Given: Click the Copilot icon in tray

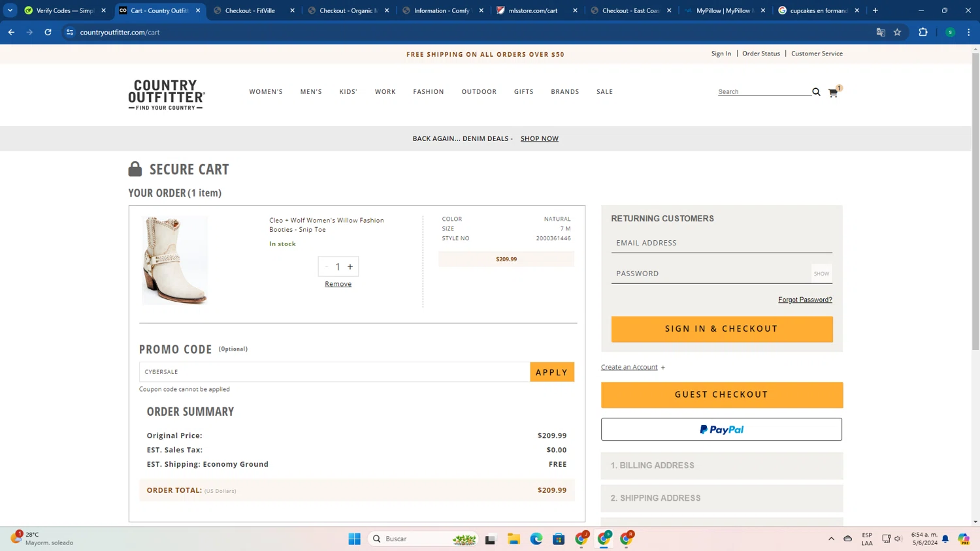Looking at the screenshot, I should (x=964, y=539).
